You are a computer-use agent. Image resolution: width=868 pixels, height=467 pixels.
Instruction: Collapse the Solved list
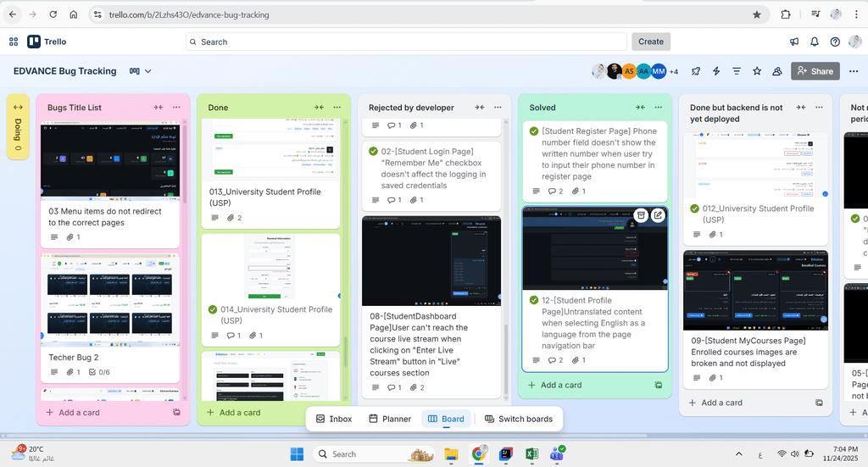coord(640,108)
